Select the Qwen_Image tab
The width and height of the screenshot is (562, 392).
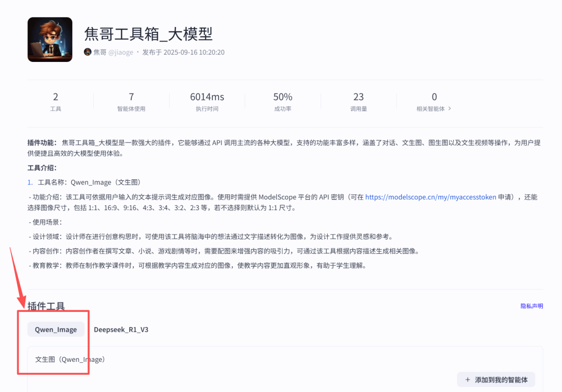(55, 329)
